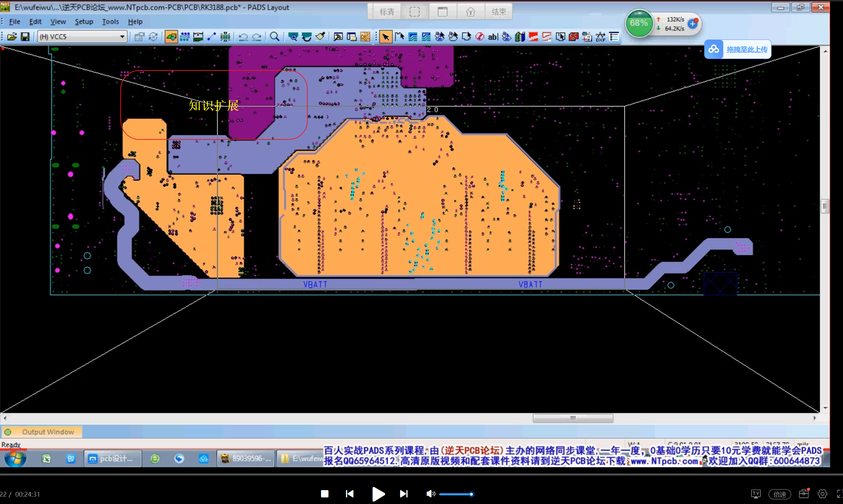Click the video Play button
Viewport: 843px width, 504px height.
click(x=378, y=494)
